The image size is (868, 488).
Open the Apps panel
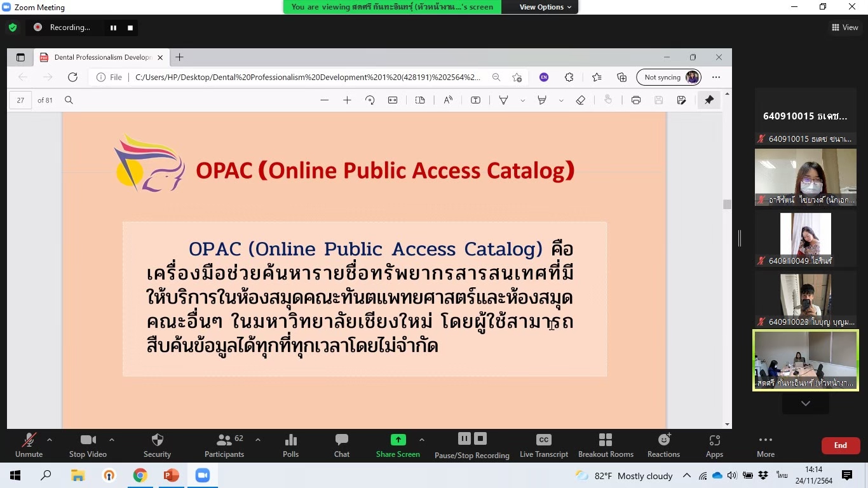pyautogui.click(x=714, y=445)
